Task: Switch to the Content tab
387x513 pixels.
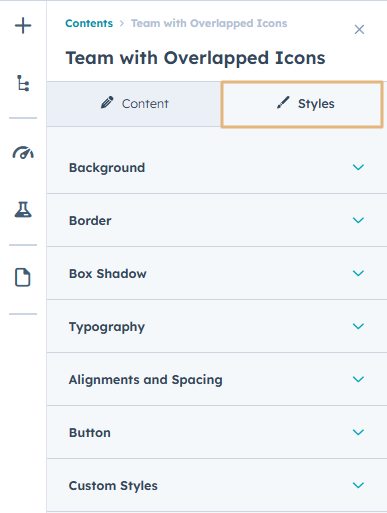Action: pyautogui.click(x=134, y=104)
